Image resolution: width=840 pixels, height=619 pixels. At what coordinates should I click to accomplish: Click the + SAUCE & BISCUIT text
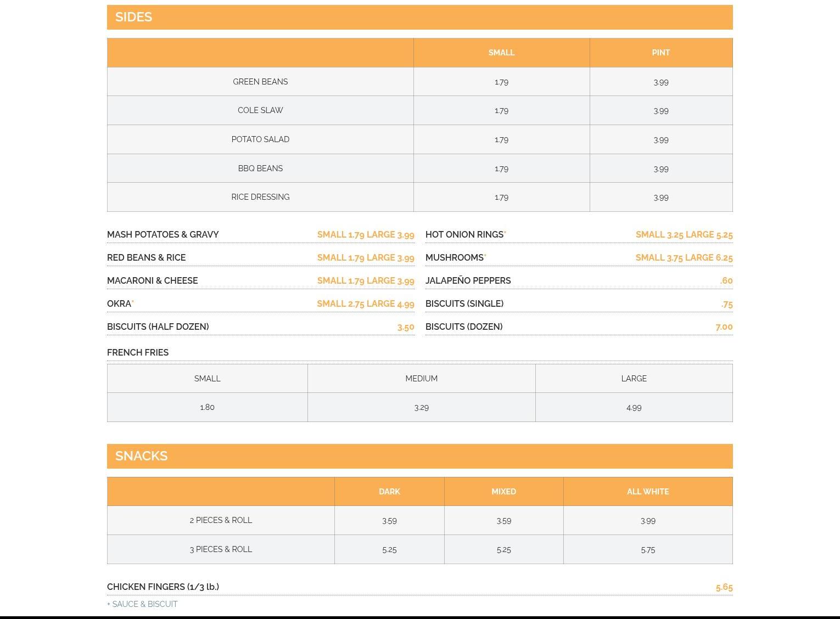[x=142, y=604]
